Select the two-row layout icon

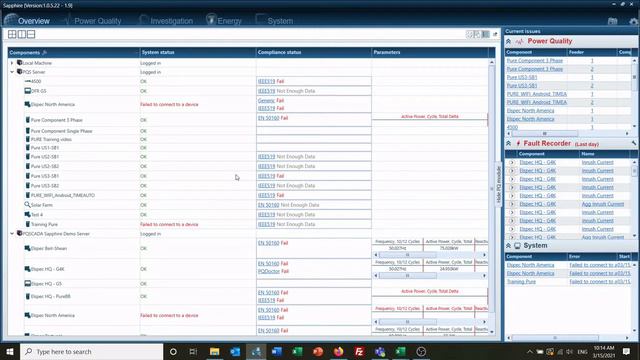[x=31, y=34]
